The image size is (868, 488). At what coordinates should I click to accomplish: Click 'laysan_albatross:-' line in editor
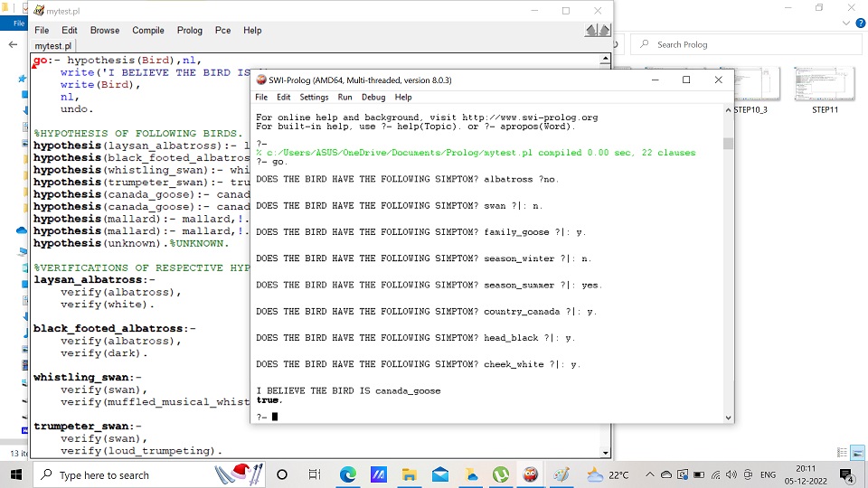pos(94,280)
